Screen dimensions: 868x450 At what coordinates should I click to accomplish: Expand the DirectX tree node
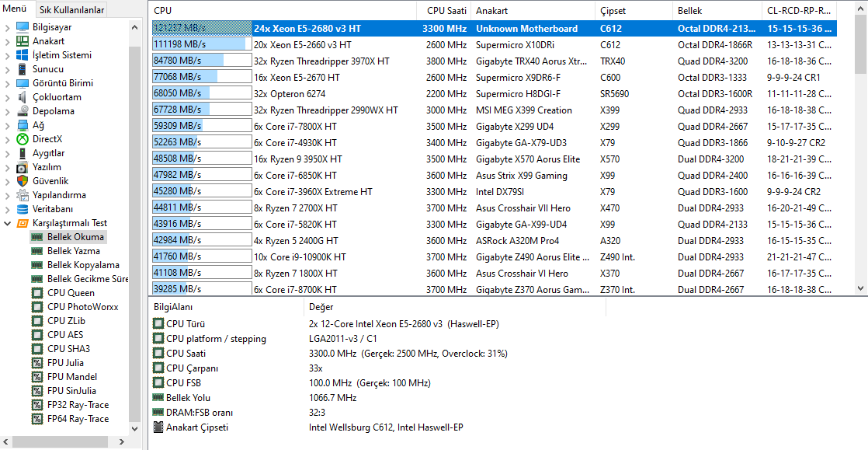pyautogui.click(x=7, y=139)
